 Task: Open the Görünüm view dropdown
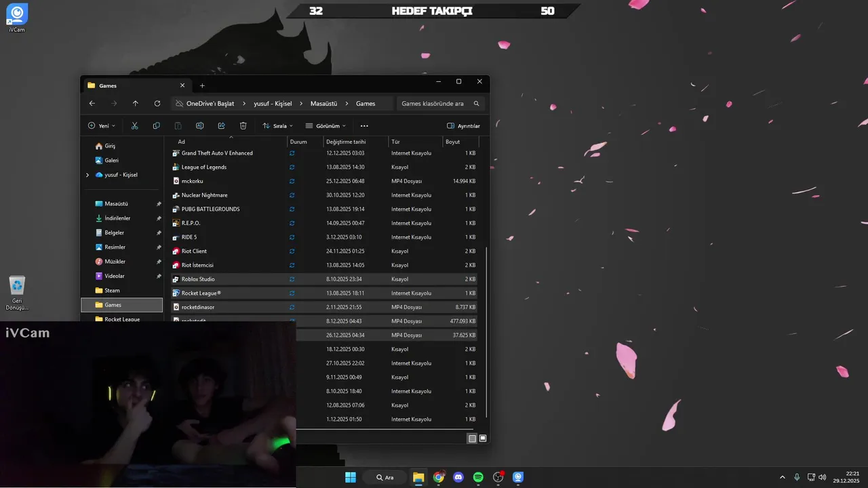[325, 126]
